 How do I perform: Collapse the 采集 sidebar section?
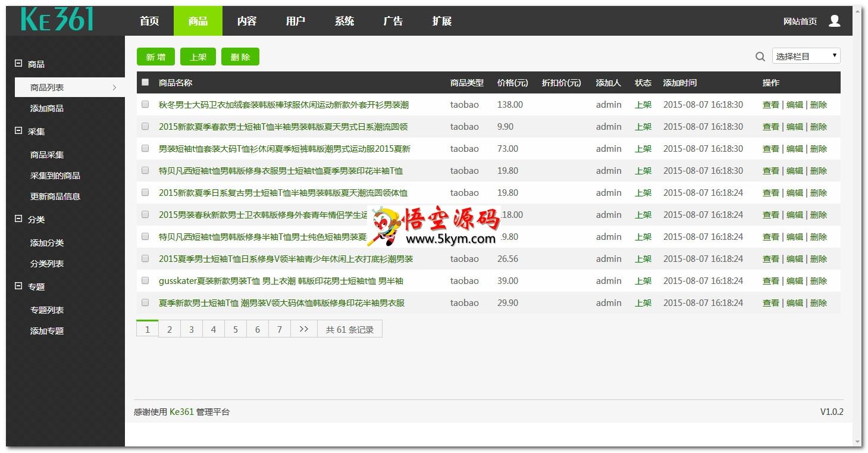[18, 130]
